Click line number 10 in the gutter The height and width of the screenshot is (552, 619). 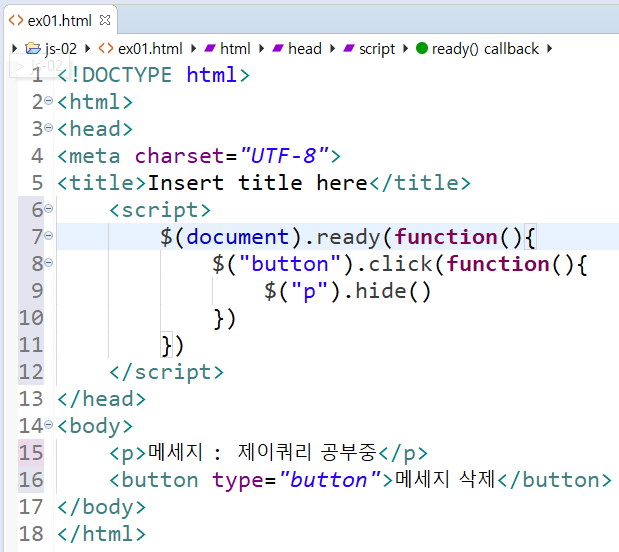(x=31, y=318)
